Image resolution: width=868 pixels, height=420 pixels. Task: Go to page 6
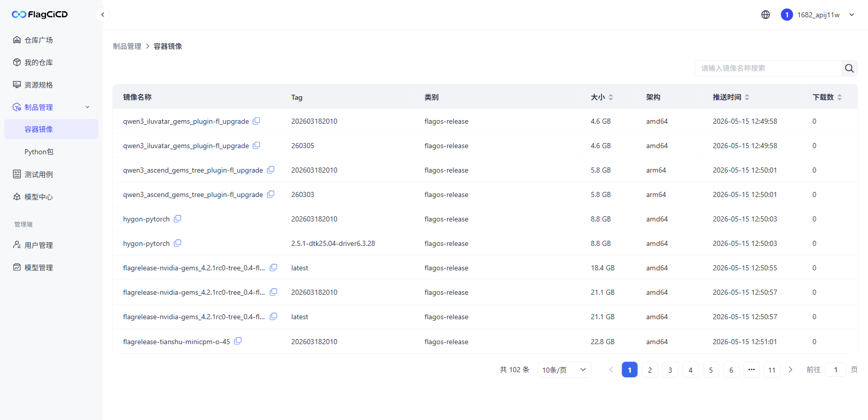[731, 370]
